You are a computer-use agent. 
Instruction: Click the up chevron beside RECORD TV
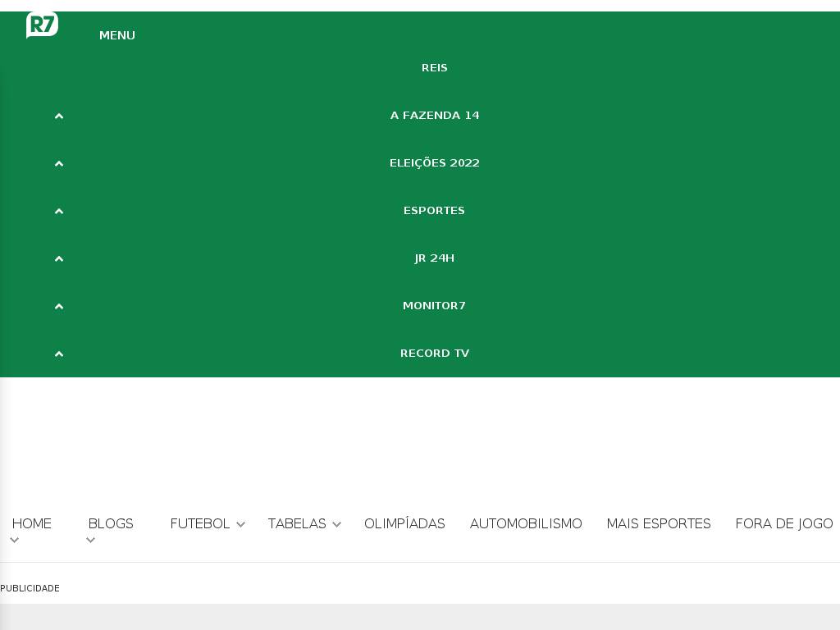click(x=59, y=354)
